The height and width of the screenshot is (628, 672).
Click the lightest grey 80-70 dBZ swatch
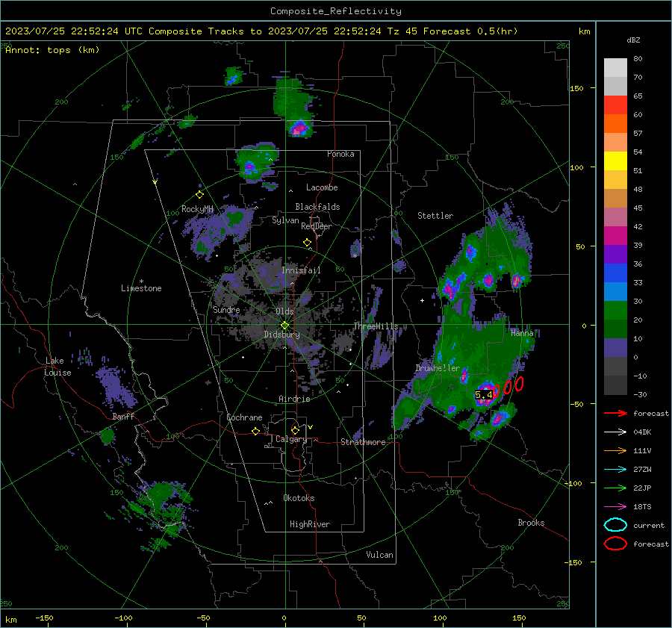click(x=615, y=68)
